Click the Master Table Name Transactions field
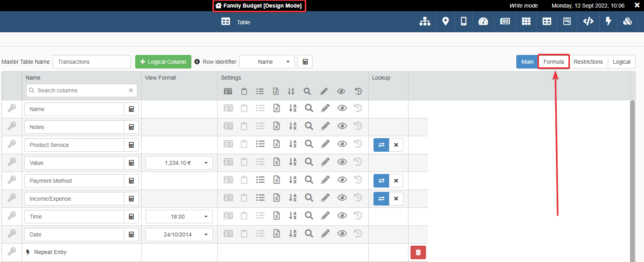Viewport: 644px width, 262px height. pos(92,62)
